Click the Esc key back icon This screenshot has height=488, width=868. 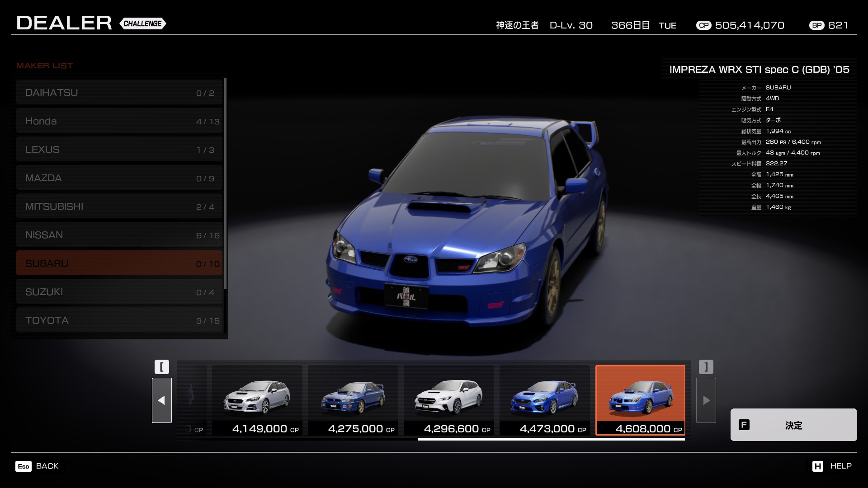tap(24, 466)
